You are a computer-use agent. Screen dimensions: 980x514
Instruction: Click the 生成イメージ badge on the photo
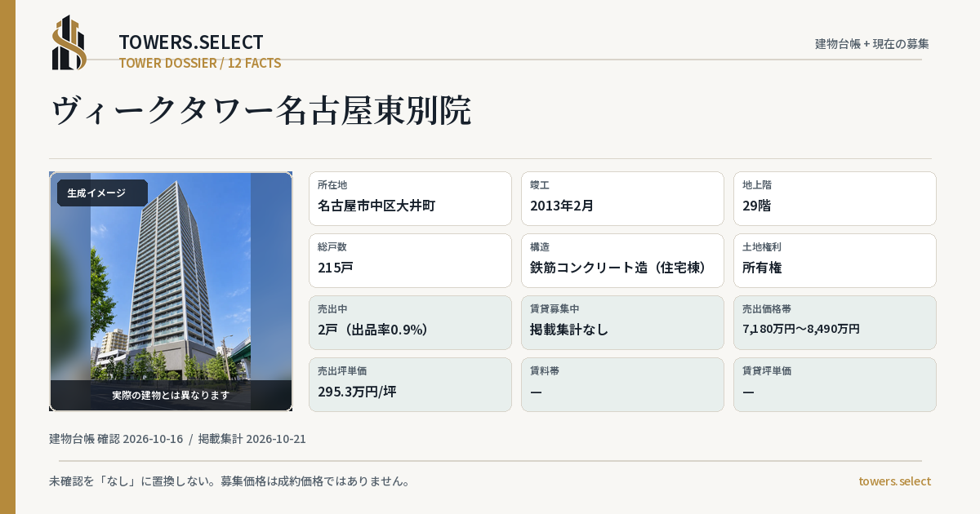(x=102, y=193)
